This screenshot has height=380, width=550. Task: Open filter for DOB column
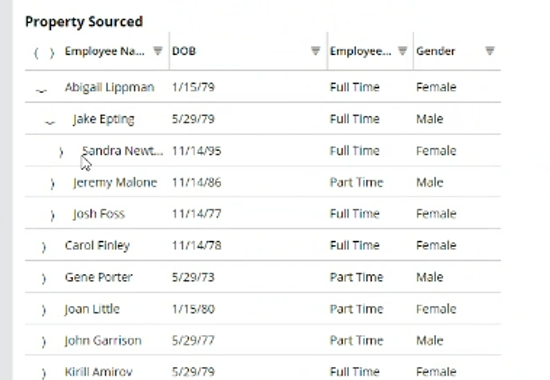(316, 51)
